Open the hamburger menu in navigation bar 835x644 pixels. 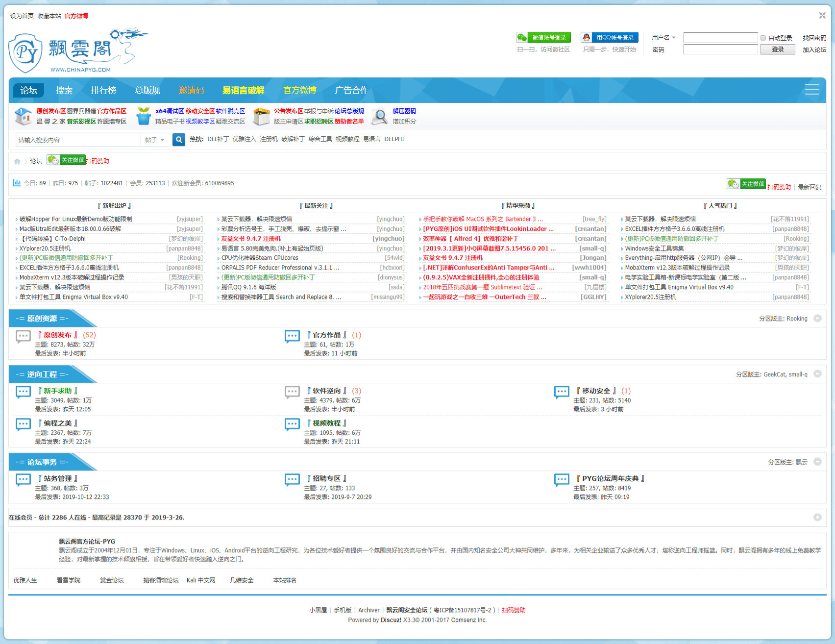click(811, 89)
